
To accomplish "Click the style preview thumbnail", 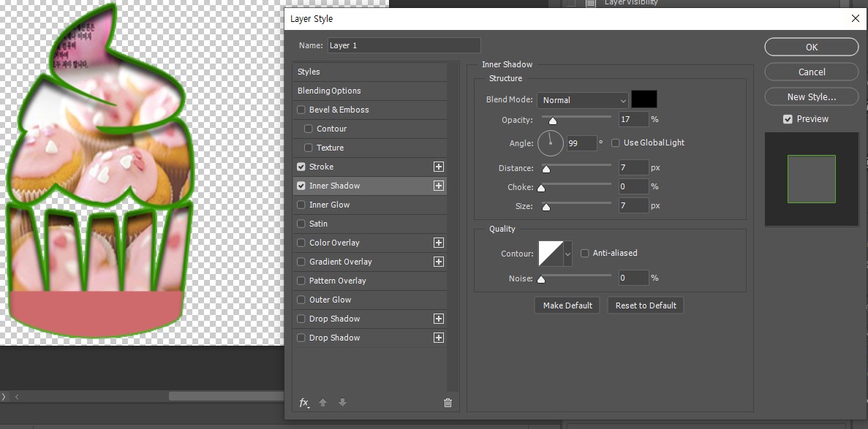I will (812, 179).
